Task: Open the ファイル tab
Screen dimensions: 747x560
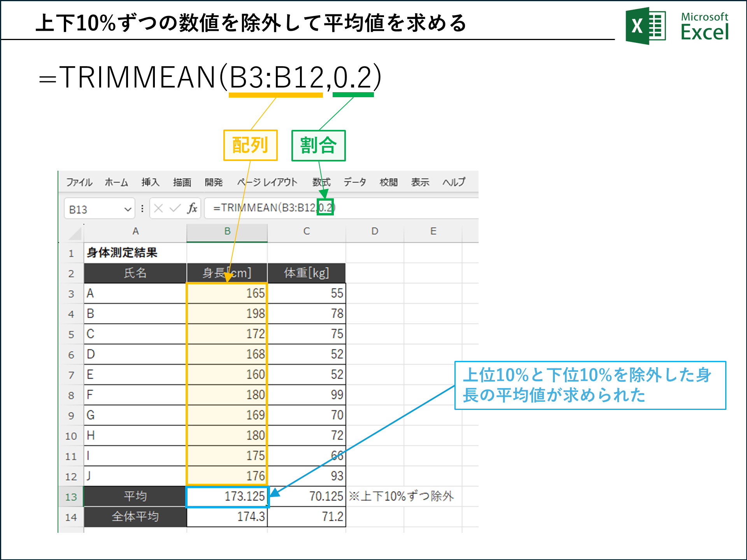Action: 79,182
